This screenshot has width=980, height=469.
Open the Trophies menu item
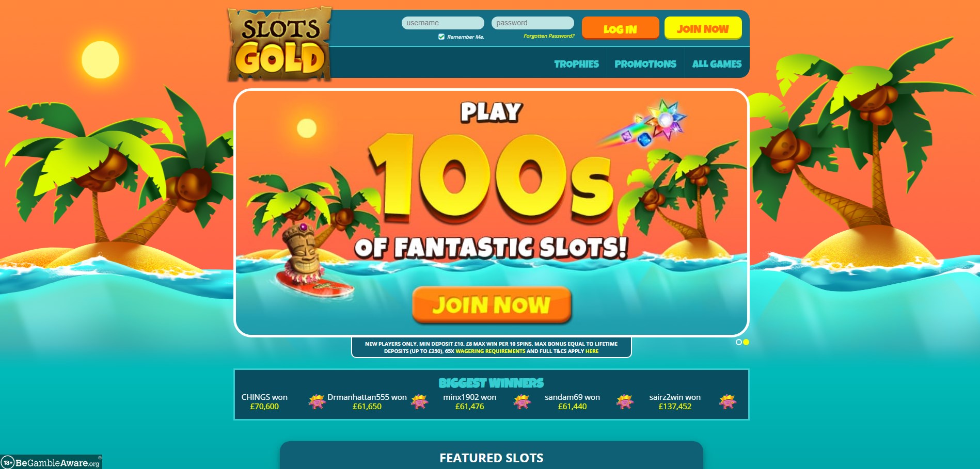tap(576, 64)
